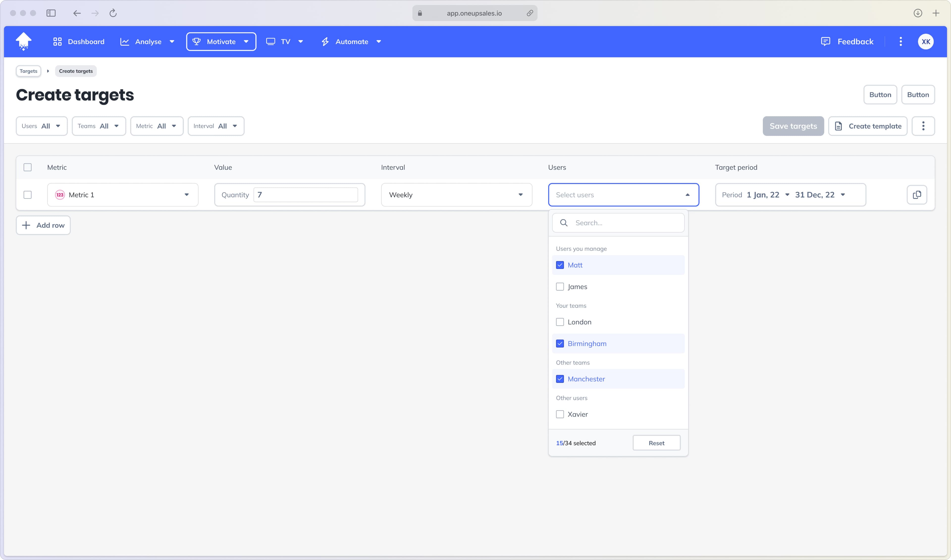Click the Feedback link

pos(847,42)
